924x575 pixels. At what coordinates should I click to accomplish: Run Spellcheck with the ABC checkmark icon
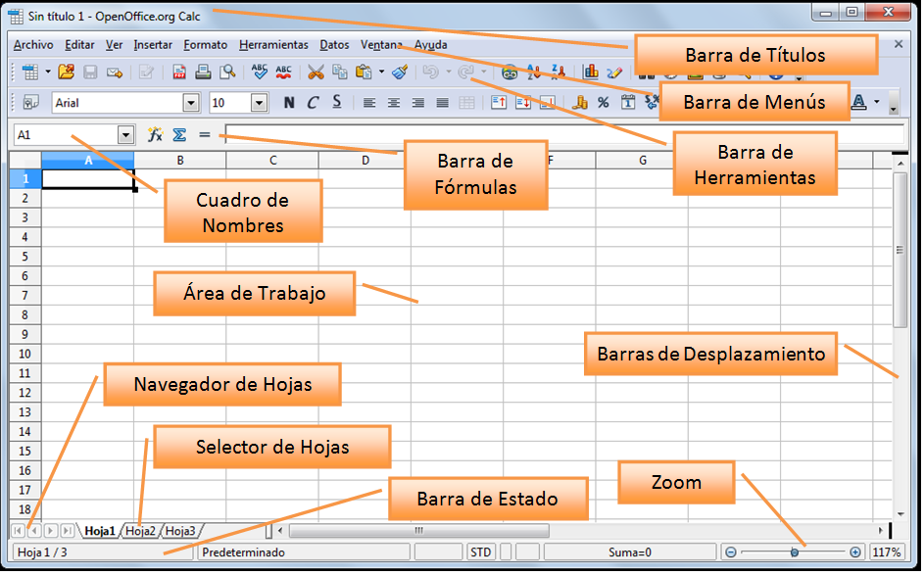[260, 72]
